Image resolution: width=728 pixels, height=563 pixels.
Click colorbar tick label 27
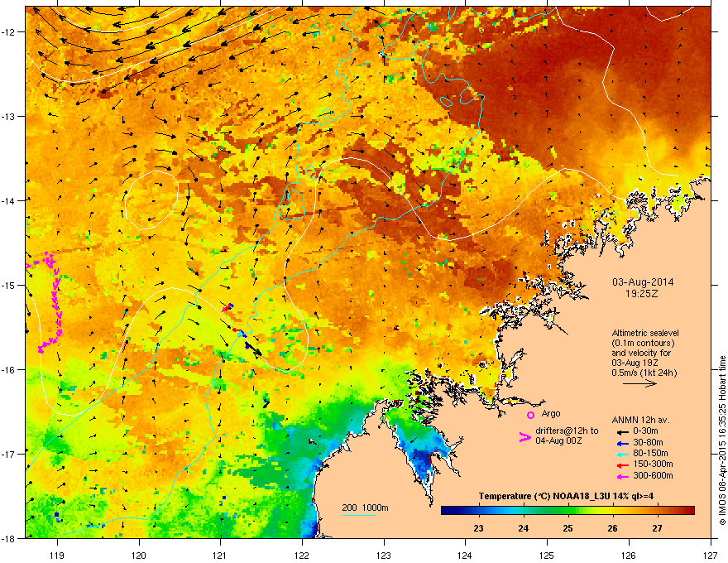click(x=657, y=528)
